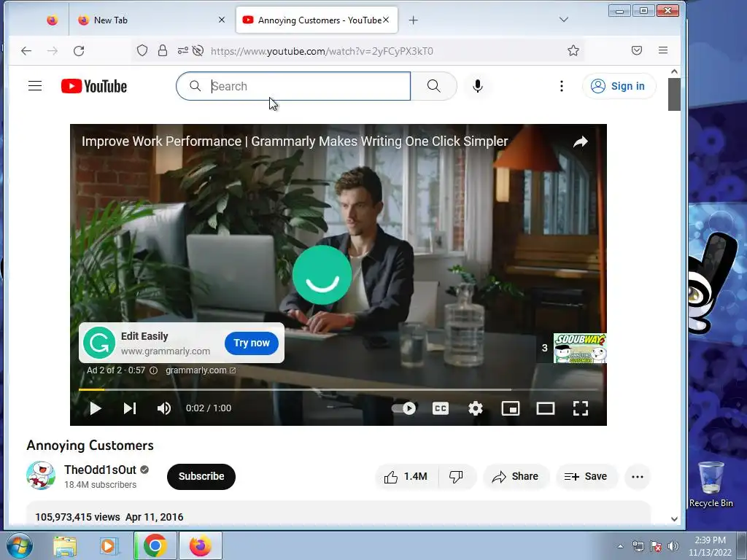The width and height of the screenshot is (747, 560).
Task: Dislike the video with thumbs down
Action: tap(457, 477)
